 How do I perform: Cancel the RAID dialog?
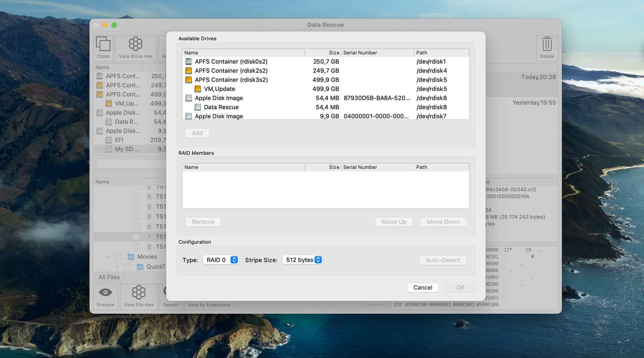423,288
